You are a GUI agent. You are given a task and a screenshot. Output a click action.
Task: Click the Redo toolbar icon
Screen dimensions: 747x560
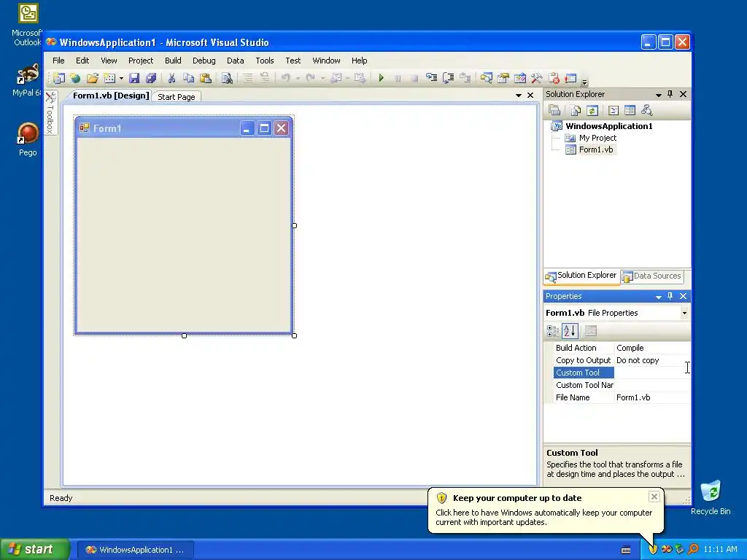pyautogui.click(x=311, y=78)
